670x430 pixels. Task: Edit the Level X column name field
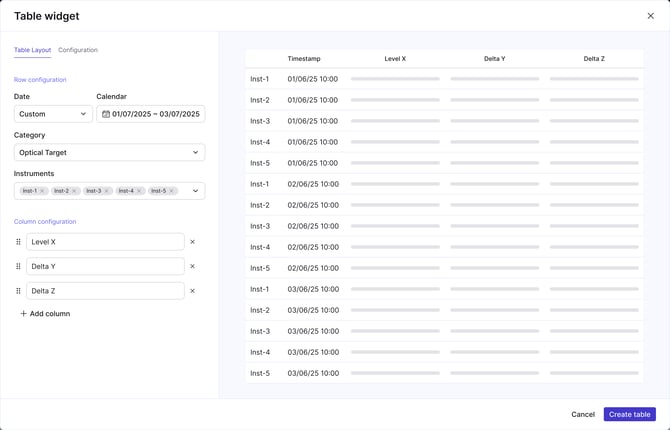pos(105,242)
